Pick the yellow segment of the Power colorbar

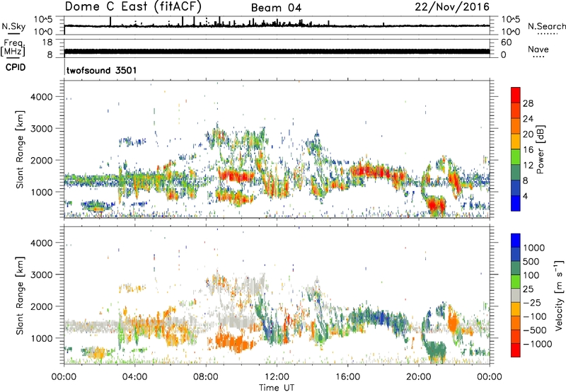516,142
